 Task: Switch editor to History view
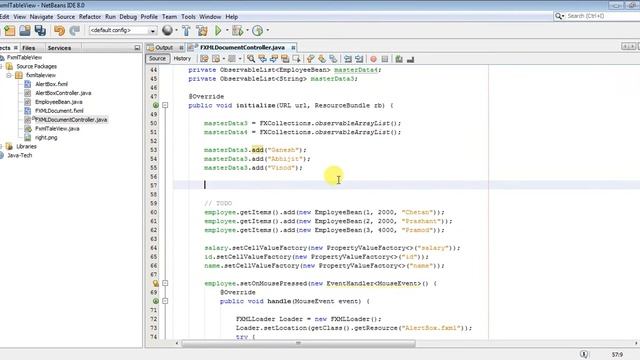(182, 59)
